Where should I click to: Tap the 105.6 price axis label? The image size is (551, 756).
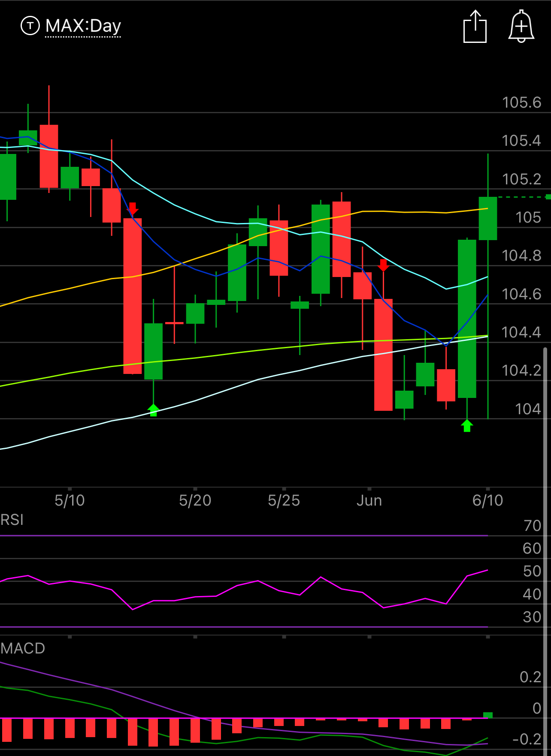[521, 102]
